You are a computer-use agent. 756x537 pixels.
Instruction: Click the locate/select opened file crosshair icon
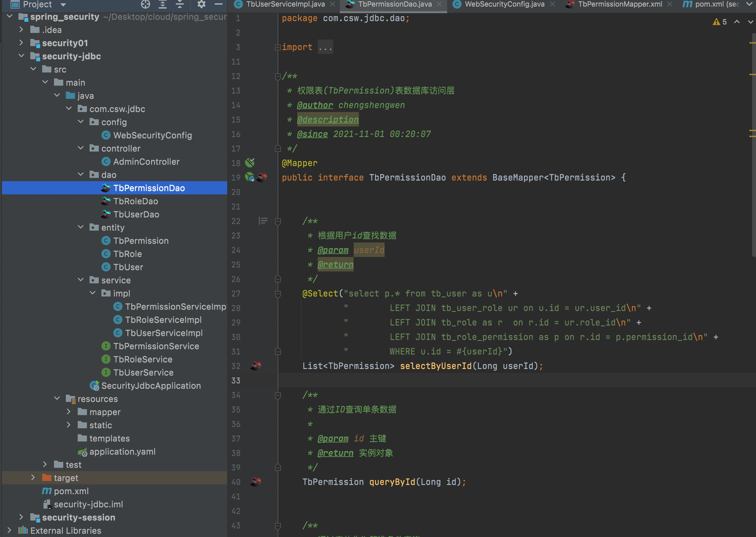click(x=146, y=4)
